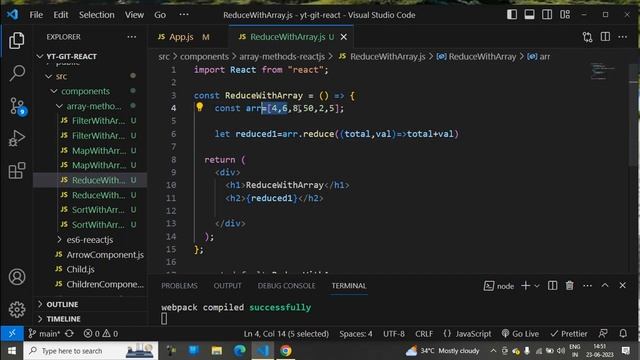Open the launch profile dropdown arrow

click(x=537, y=286)
